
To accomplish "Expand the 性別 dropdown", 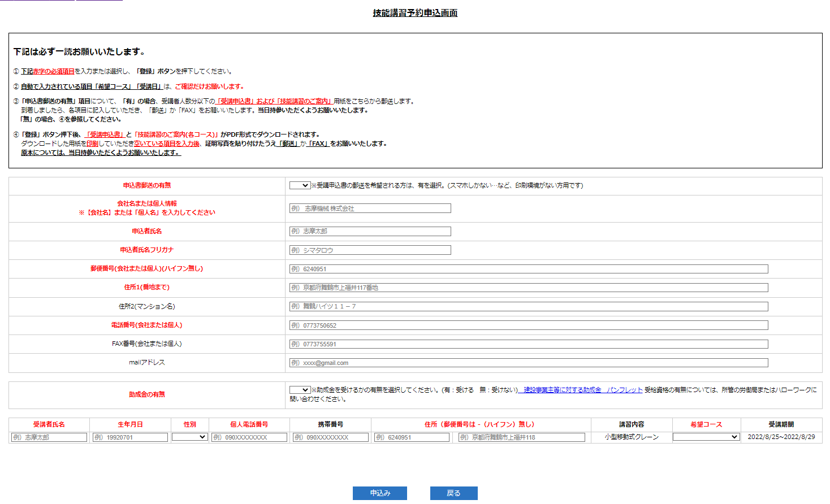I will coord(190,437).
